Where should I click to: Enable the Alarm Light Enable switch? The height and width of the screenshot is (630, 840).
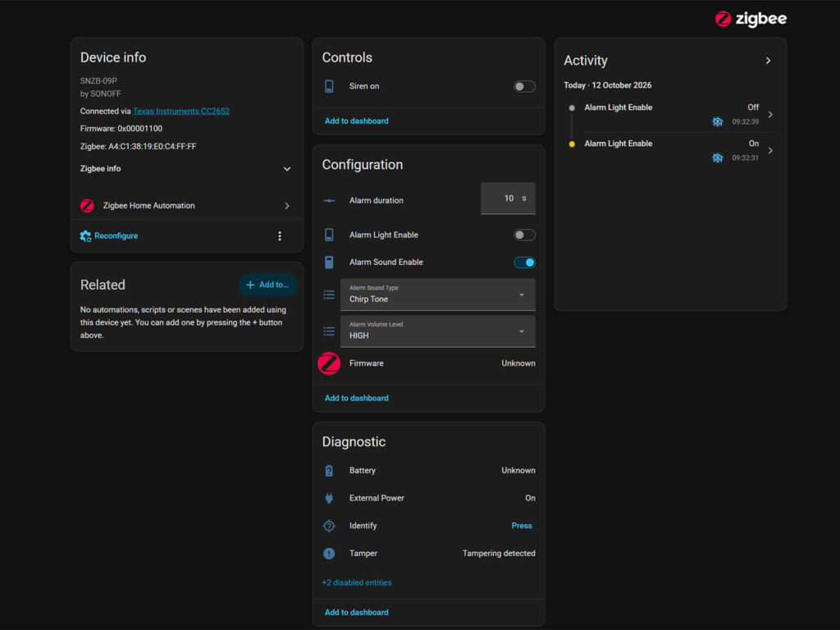tap(524, 235)
